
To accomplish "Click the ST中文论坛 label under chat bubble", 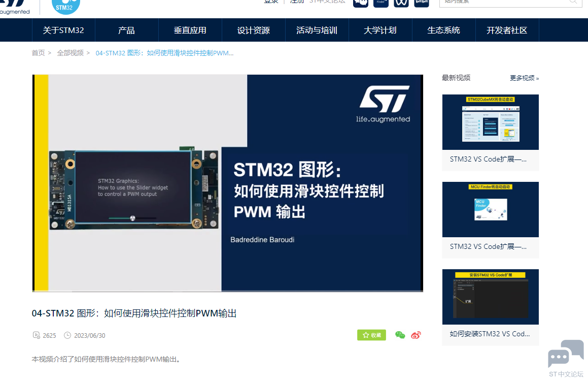I will (x=566, y=374).
